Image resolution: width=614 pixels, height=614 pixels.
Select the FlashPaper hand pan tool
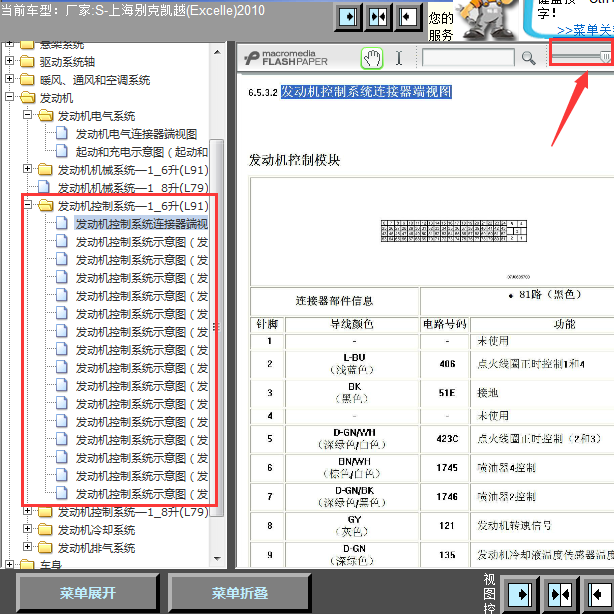click(371, 58)
